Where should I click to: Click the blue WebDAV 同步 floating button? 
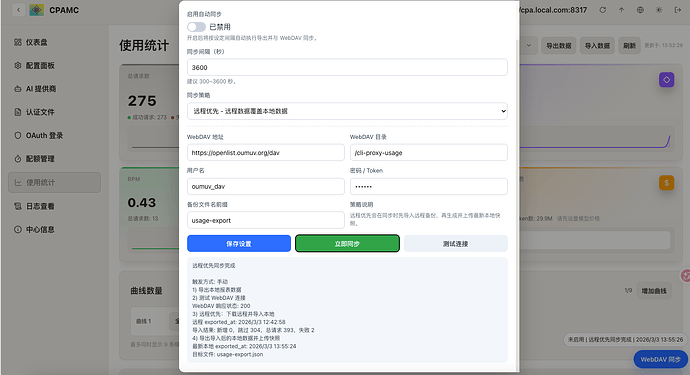[x=660, y=360]
